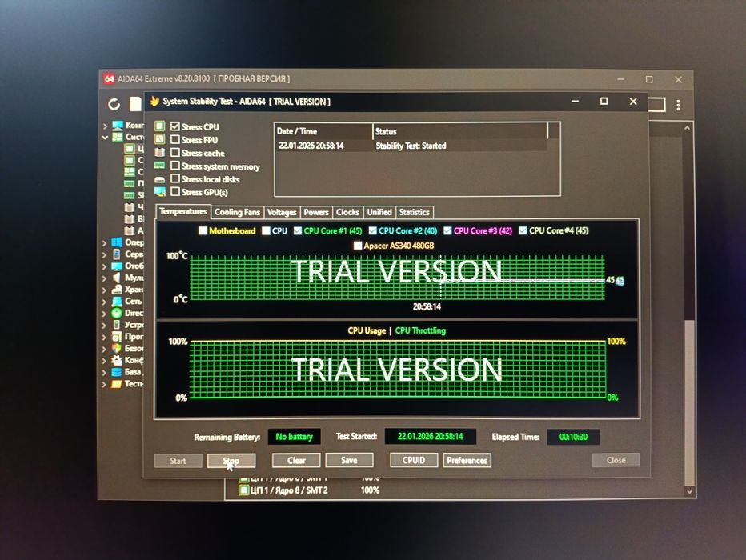Select the storage icon for Хран node
The width and height of the screenshot is (746, 560).
[117, 290]
